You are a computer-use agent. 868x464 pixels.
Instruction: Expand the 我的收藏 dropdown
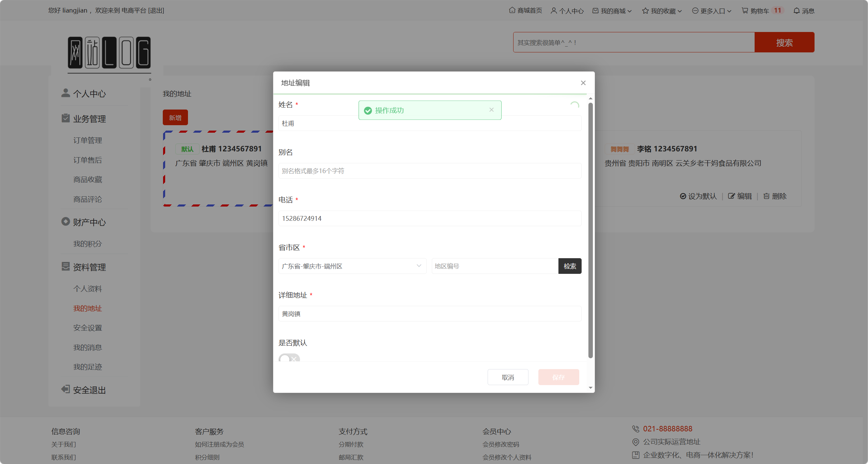tap(662, 11)
